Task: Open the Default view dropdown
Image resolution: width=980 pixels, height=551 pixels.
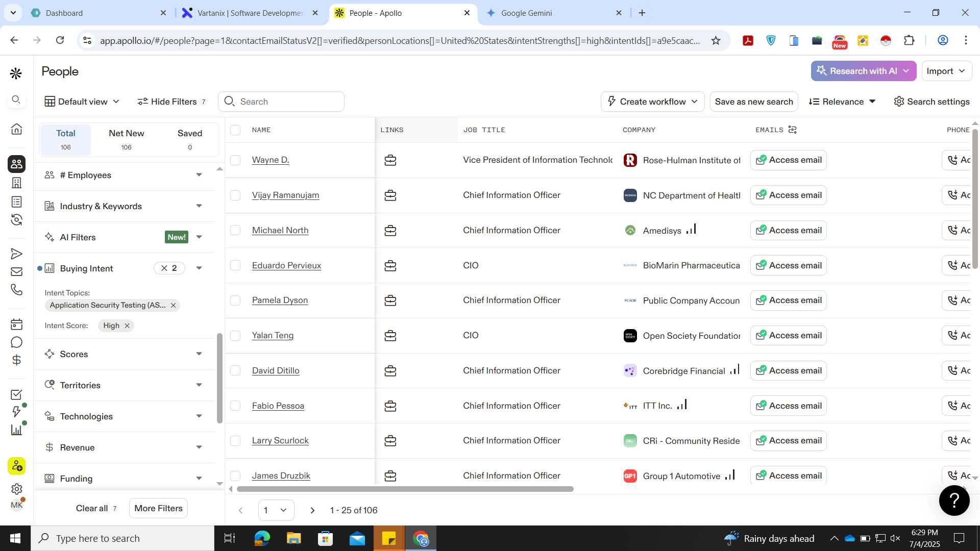Action: click(82, 102)
